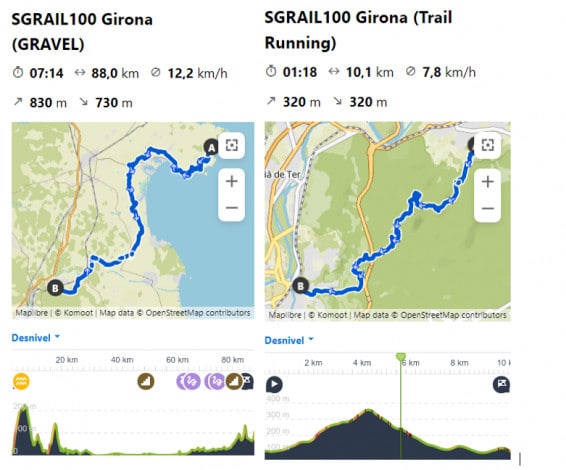Click the play start marker on the Trail Running profile

tap(274, 384)
